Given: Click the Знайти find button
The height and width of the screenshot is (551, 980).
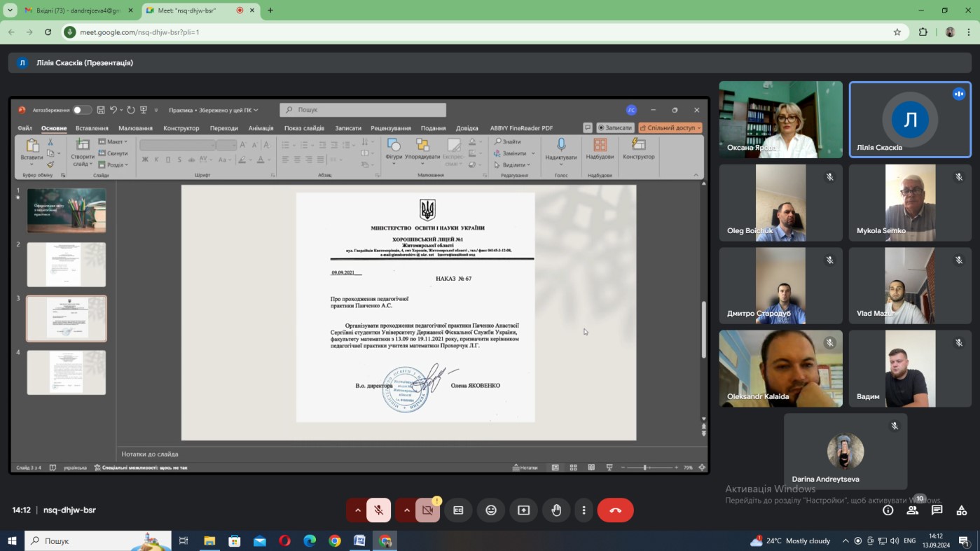Looking at the screenshot, I should pyautogui.click(x=508, y=141).
